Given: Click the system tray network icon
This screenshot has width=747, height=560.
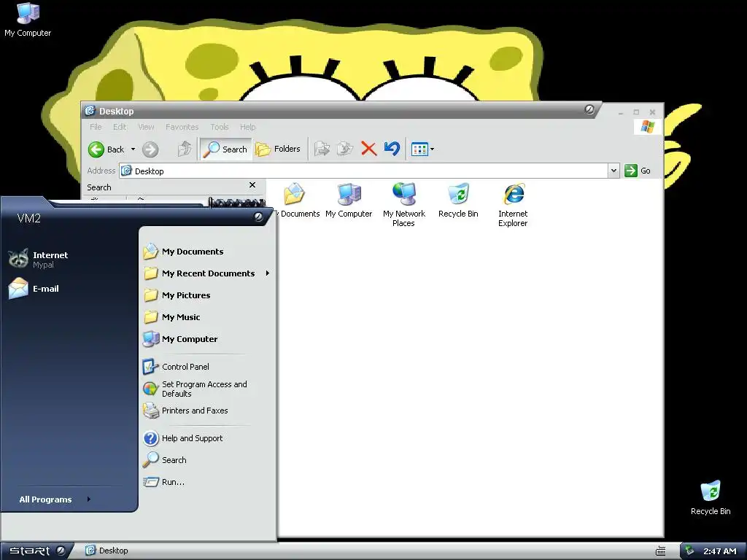Looking at the screenshot, I should click(x=689, y=551).
